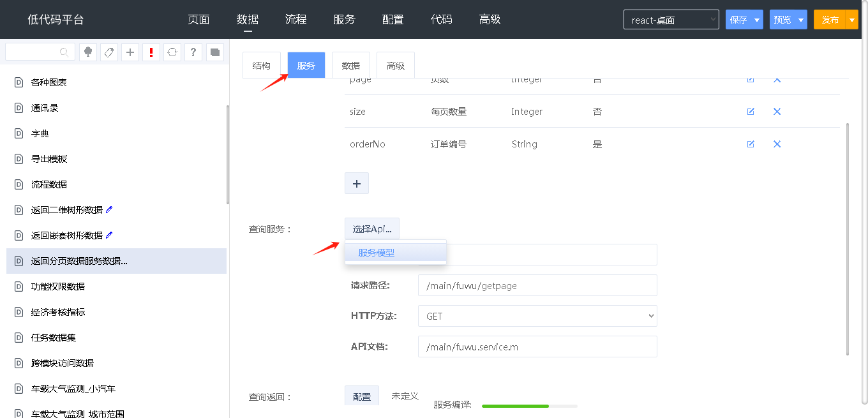Click the refresh icon in sidebar toolbar
Screen dimensions: 868x418
point(172,52)
